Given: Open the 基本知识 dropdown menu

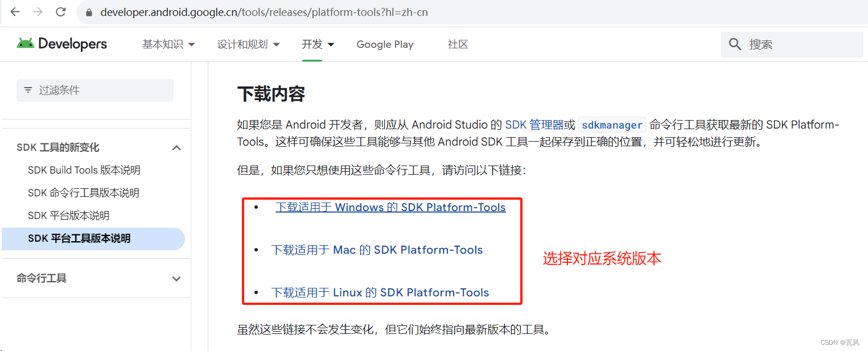Looking at the screenshot, I should (168, 44).
